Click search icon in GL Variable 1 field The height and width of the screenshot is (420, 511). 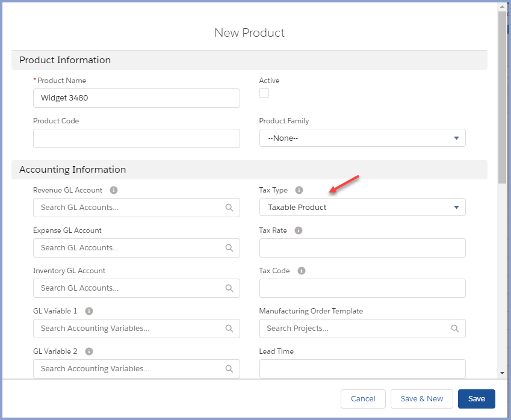pos(229,329)
